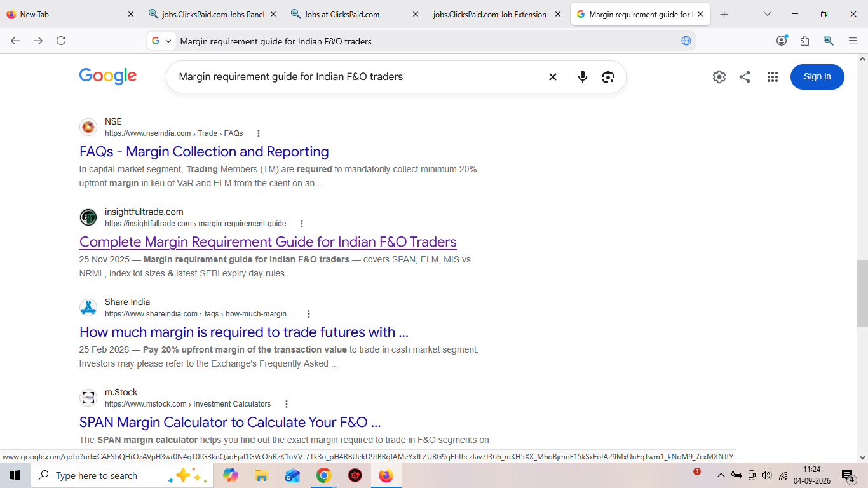The width and height of the screenshot is (868, 488).
Task: Start a voice search with the microphone icon
Action: (583, 77)
